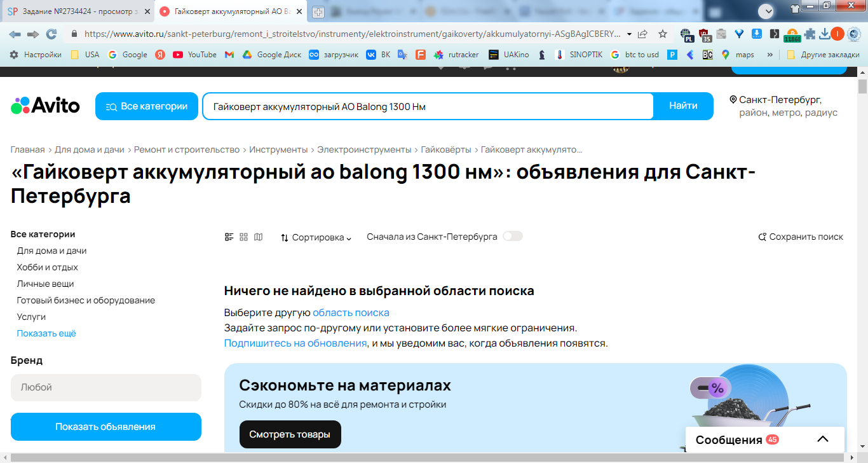
Task: Open the address bar dropdown arrow
Action: pyautogui.click(x=629, y=34)
